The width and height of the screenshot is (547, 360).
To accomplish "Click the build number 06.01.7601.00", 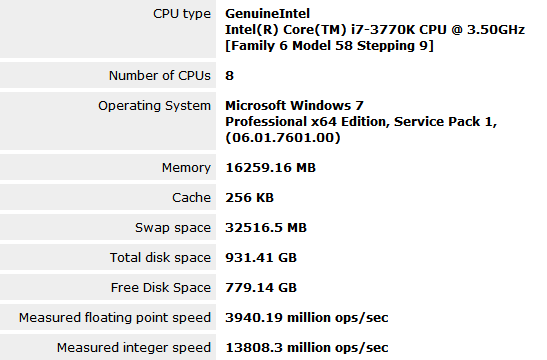I will tap(283, 137).
